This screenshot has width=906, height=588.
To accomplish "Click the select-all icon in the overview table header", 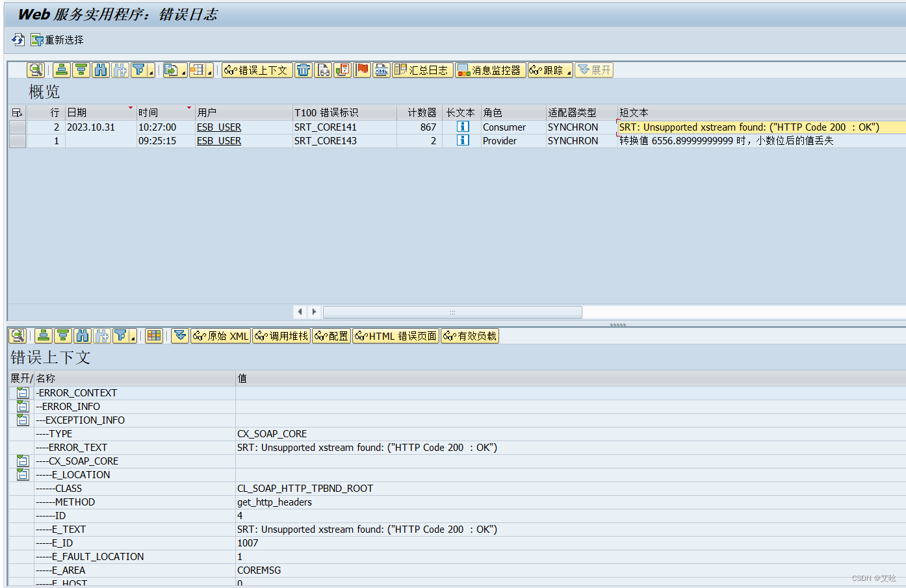I will 18,112.
